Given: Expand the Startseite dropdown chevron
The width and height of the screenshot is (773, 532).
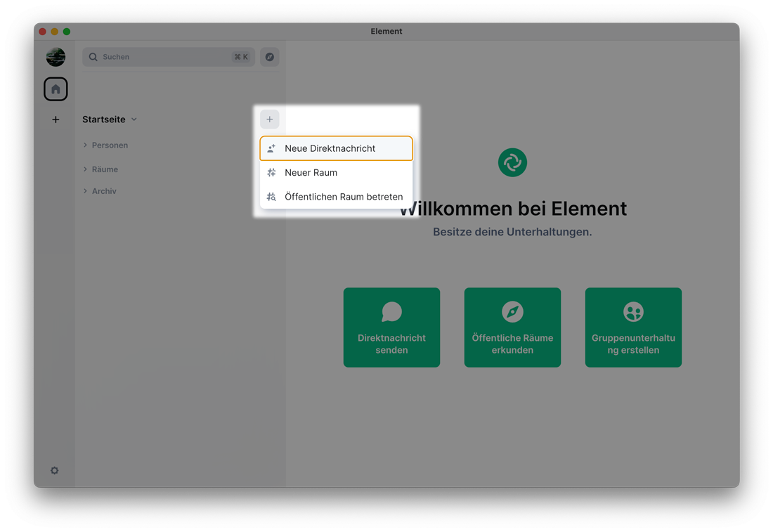Looking at the screenshot, I should [134, 119].
